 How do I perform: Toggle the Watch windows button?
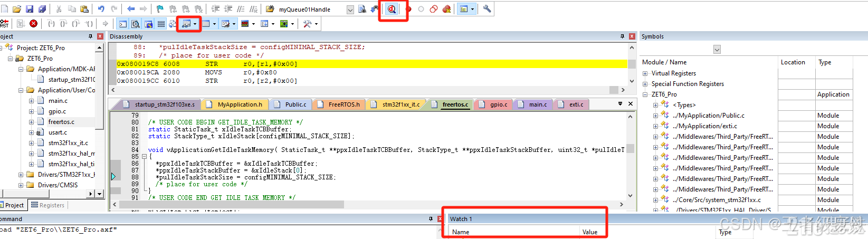click(x=186, y=24)
